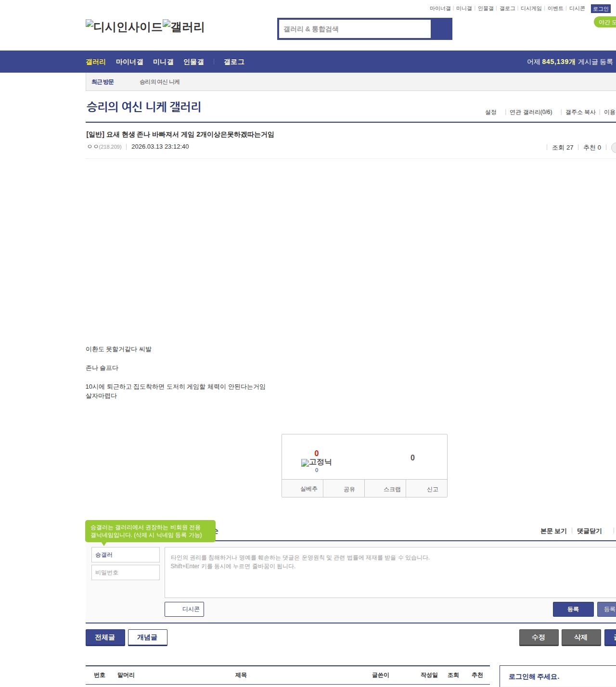Open 디시콘 in the top utility links
This screenshot has width=616, height=687.
tap(577, 9)
